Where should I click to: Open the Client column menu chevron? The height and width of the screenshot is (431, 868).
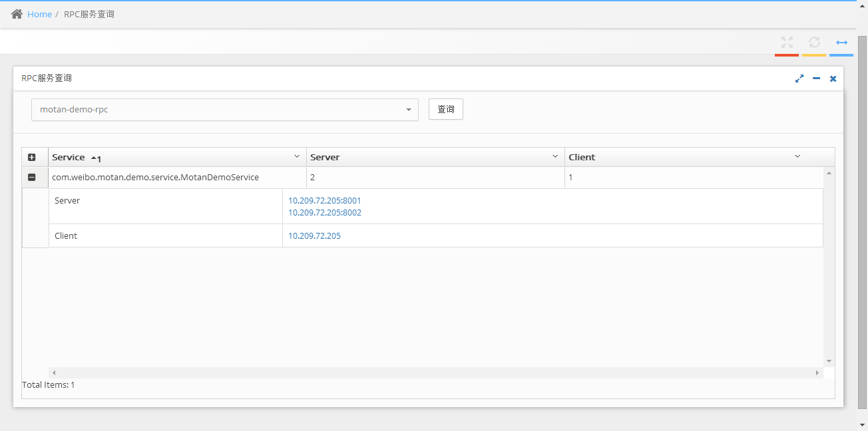[797, 157]
